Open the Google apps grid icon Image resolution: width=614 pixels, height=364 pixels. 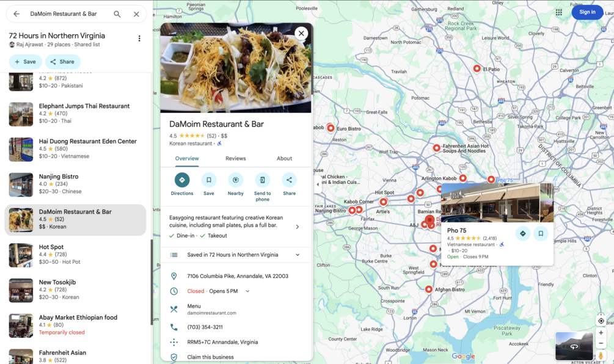[x=559, y=13]
